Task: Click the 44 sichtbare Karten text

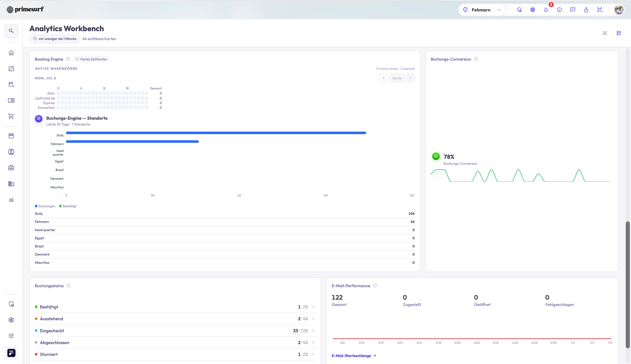Action: (x=99, y=39)
